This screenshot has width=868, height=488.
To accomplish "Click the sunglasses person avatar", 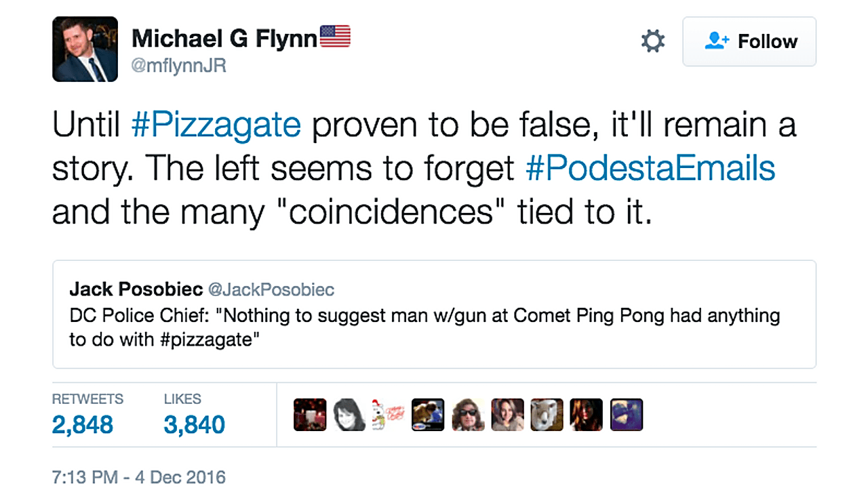I will pos(468,415).
